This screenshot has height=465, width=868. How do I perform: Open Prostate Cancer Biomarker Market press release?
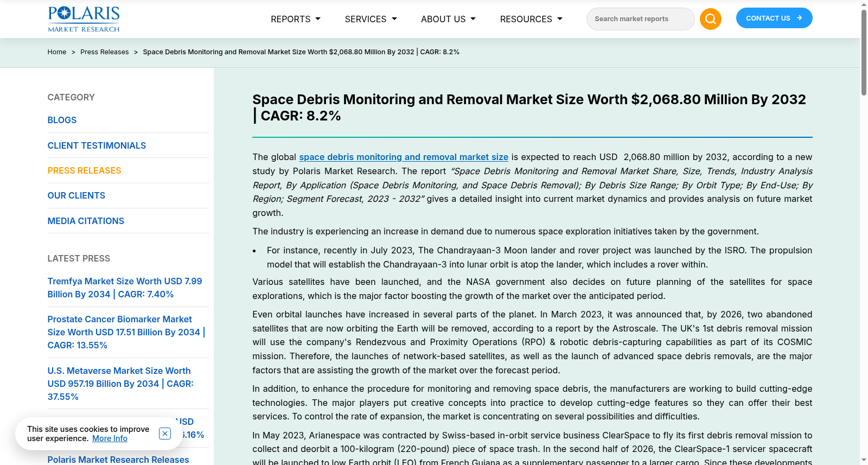[x=126, y=332]
